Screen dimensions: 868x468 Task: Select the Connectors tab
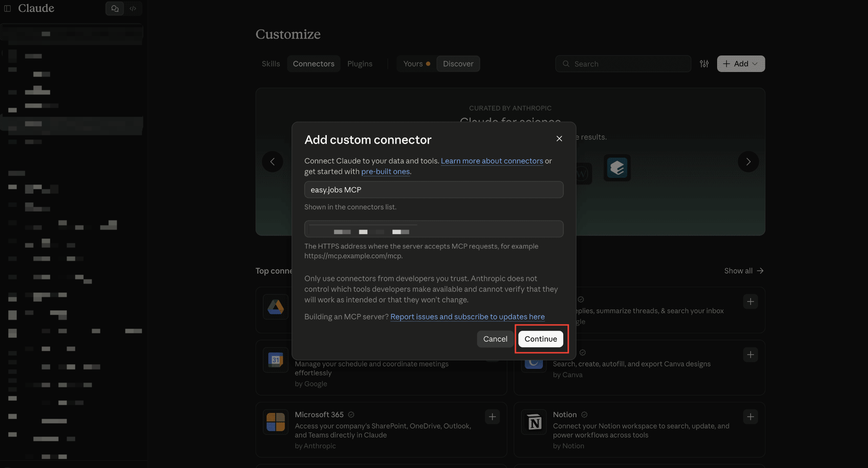pos(314,64)
